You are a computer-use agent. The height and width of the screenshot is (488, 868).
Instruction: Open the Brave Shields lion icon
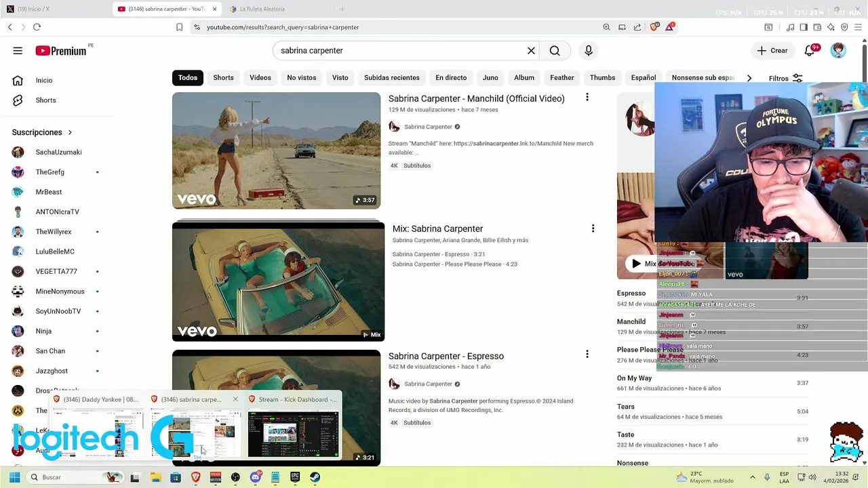pos(654,27)
